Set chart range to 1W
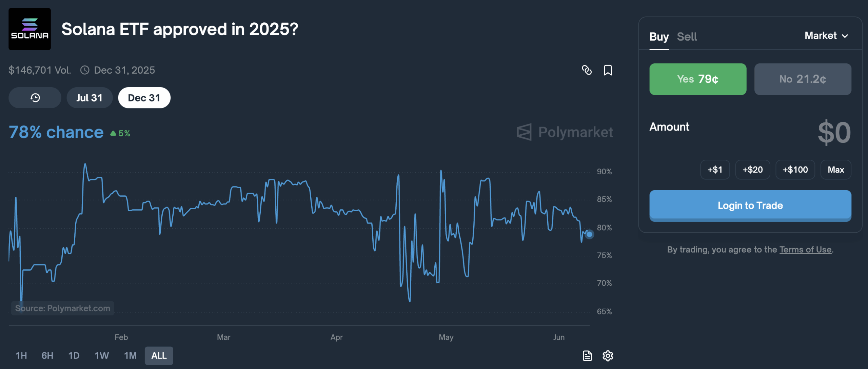 tap(101, 355)
